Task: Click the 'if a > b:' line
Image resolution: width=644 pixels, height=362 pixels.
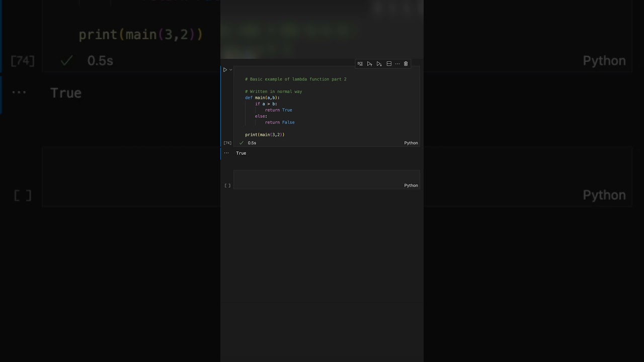Action: (266, 104)
